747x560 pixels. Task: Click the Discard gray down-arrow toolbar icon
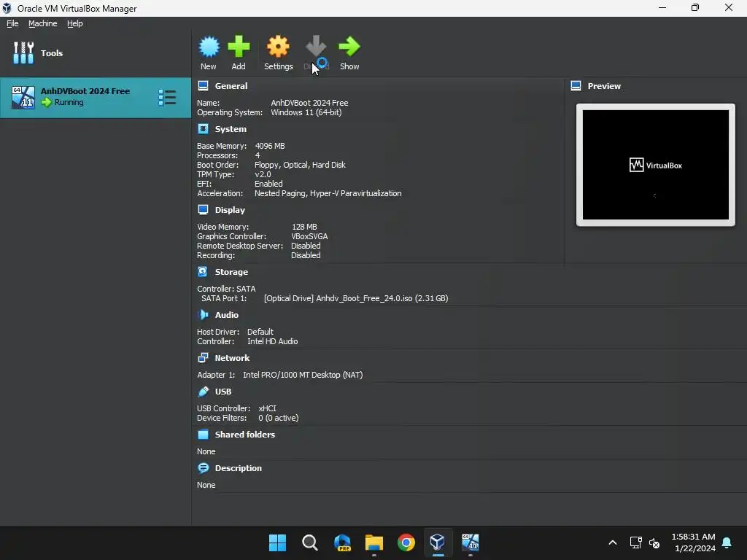pyautogui.click(x=316, y=46)
